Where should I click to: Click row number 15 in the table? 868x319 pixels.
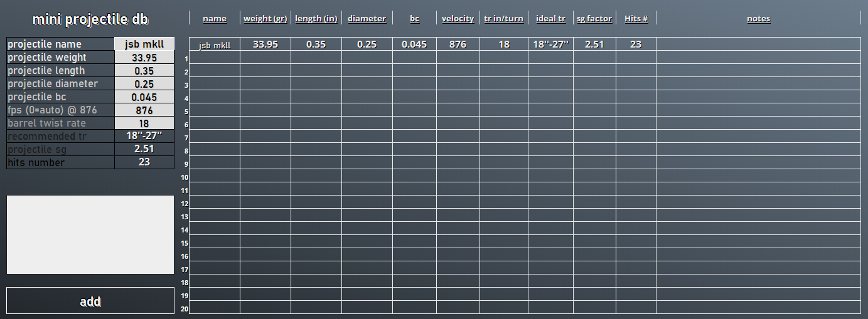coord(185,243)
